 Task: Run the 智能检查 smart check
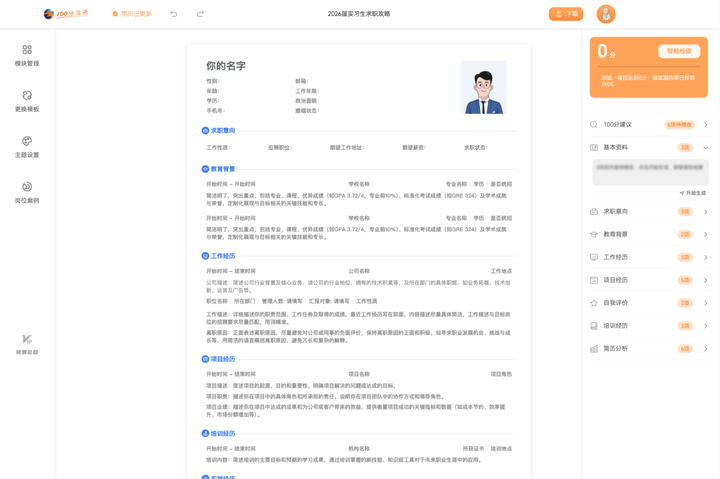(x=679, y=51)
